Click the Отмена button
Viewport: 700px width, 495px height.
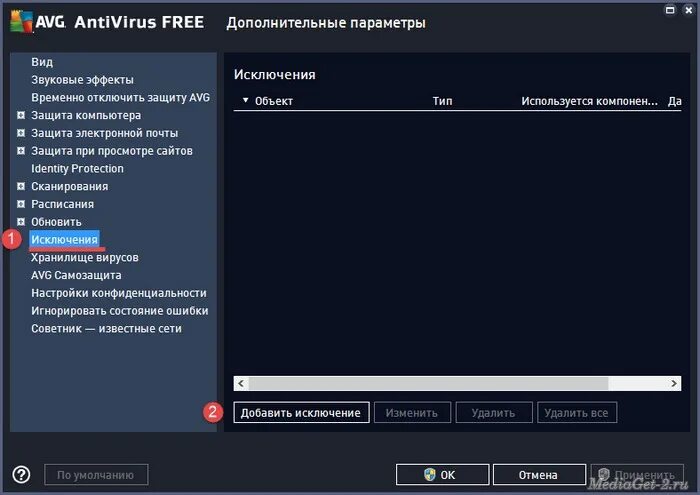(539, 474)
